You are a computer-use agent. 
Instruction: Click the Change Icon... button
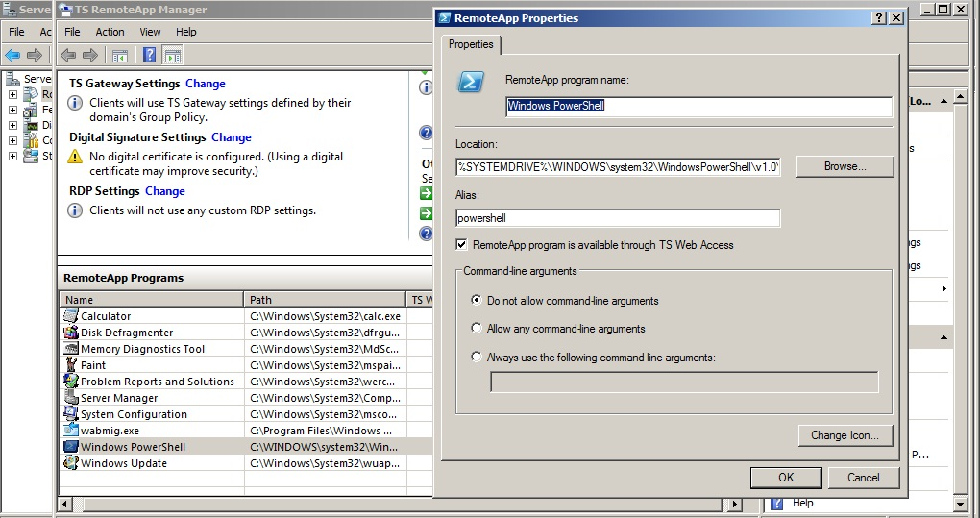point(845,435)
